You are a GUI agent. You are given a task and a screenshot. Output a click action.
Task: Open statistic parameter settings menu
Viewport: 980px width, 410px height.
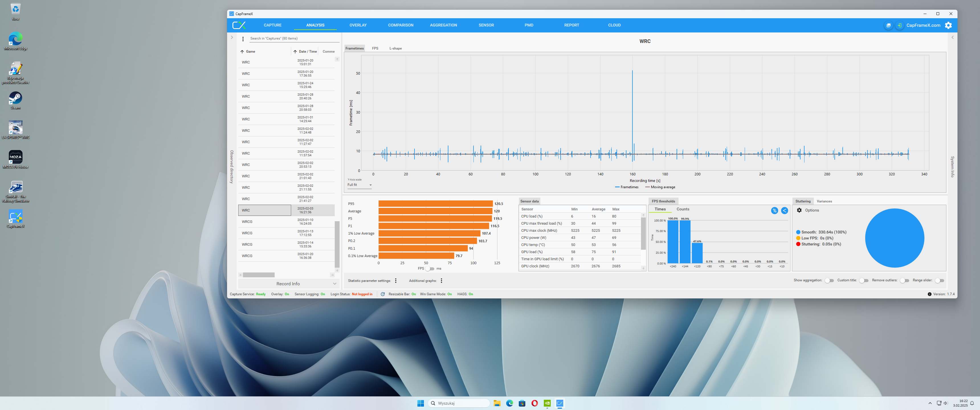point(396,281)
